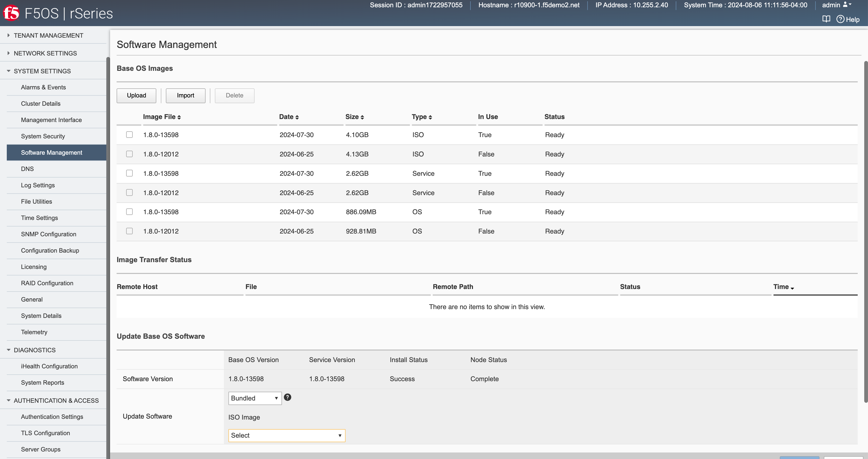868x459 pixels.
Task: Click the Delete button
Action: pyautogui.click(x=234, y=96)
